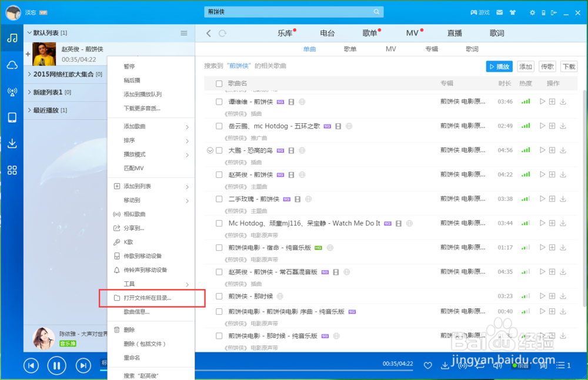This screenshot has height=380, width=588.
Task: Choose 暂停 in the context menu
Action: click(151, 66)
